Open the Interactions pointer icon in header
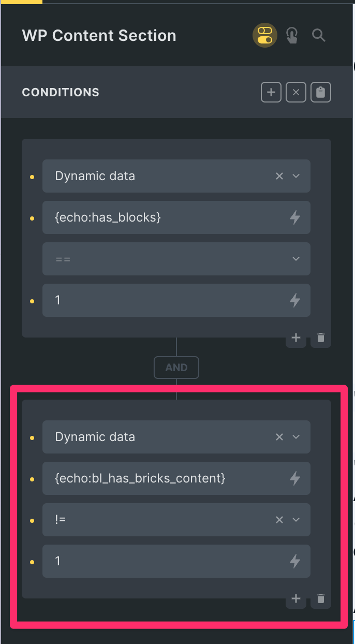The width and height of the screenshot is (355, 644). click(x=292, y=36)
